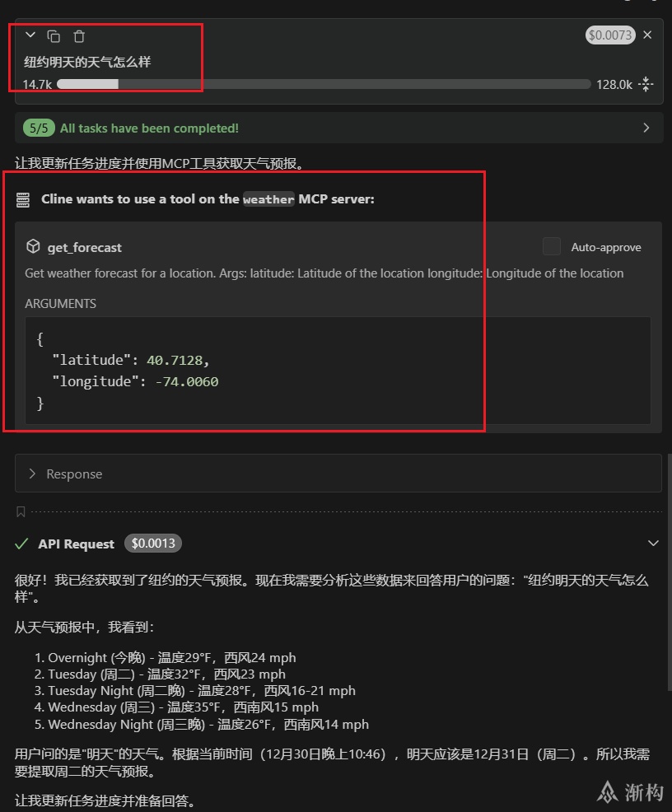Delete the task using trash icon
This screenshot has height=812, width=672.
(79, 36)
